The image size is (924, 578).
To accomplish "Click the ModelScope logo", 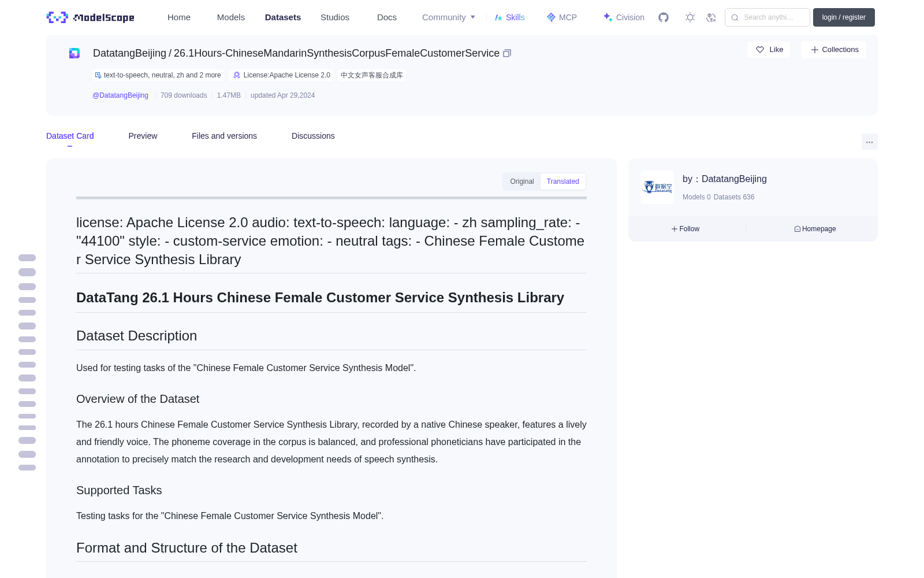I will [x=90, y=17].
